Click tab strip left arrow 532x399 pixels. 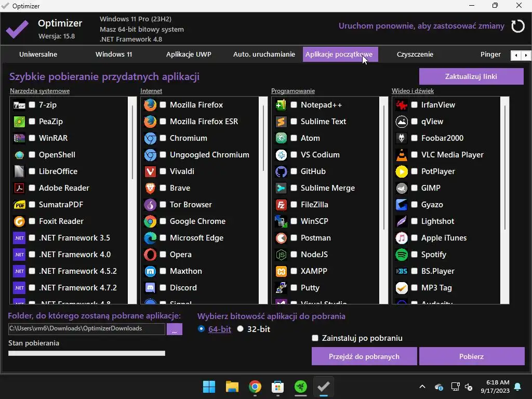click(x=516, y=55)
